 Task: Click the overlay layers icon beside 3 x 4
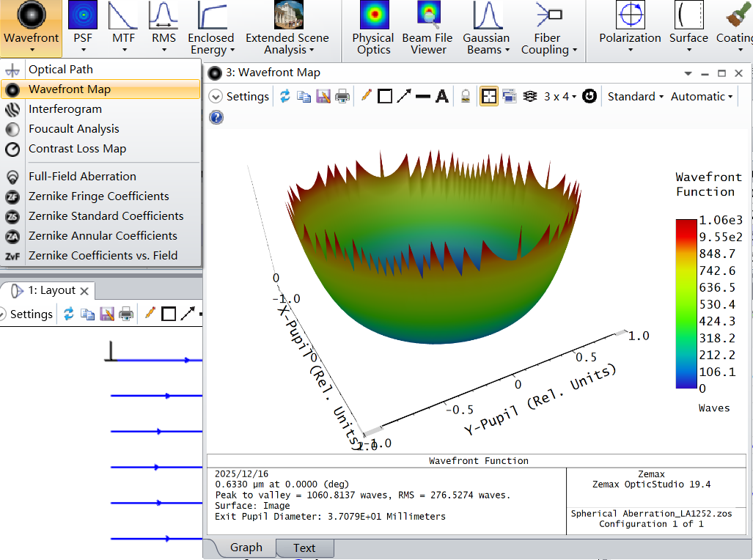pos(529,97)
